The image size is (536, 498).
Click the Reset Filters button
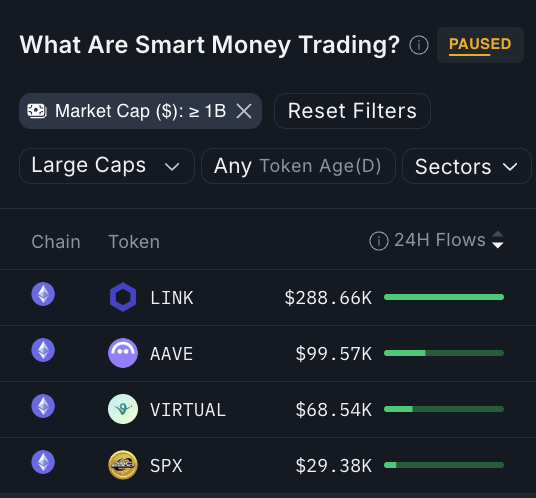point(352,111)
